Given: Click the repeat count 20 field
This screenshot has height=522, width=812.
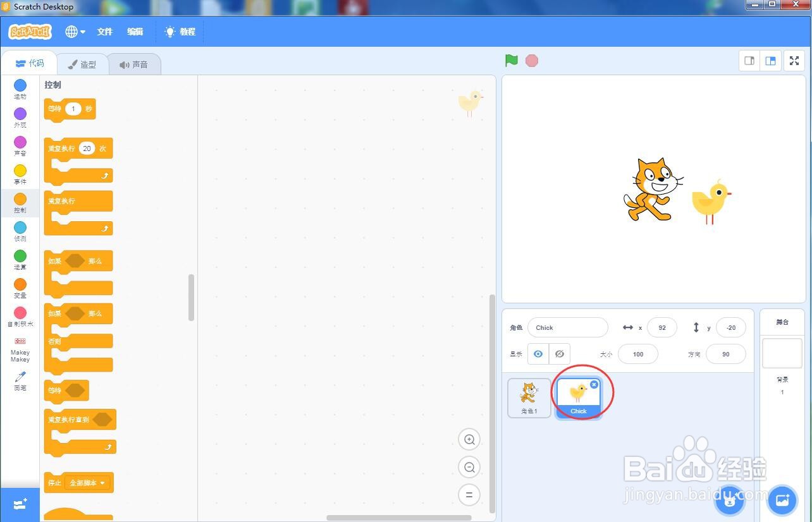Looking at the screenshot, I should click(x=87, y=149).
